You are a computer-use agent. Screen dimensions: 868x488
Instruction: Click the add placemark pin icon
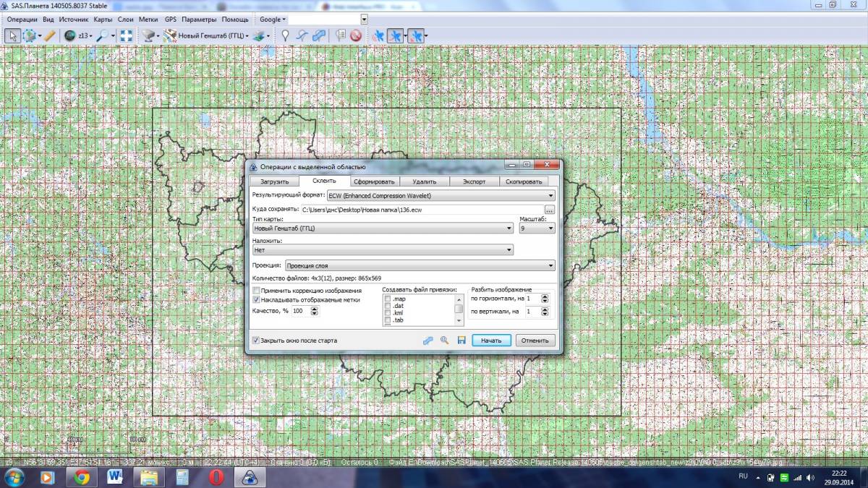285,35
